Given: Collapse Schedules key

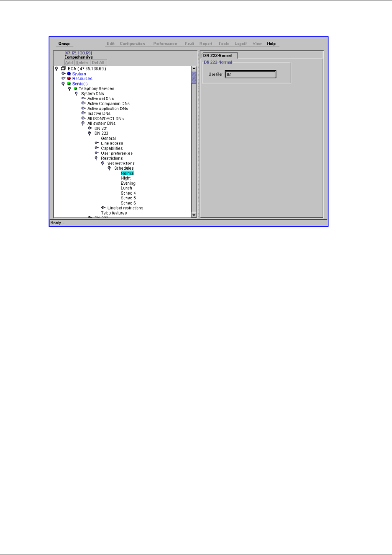Looking at the screenshot, I should 110,168.
